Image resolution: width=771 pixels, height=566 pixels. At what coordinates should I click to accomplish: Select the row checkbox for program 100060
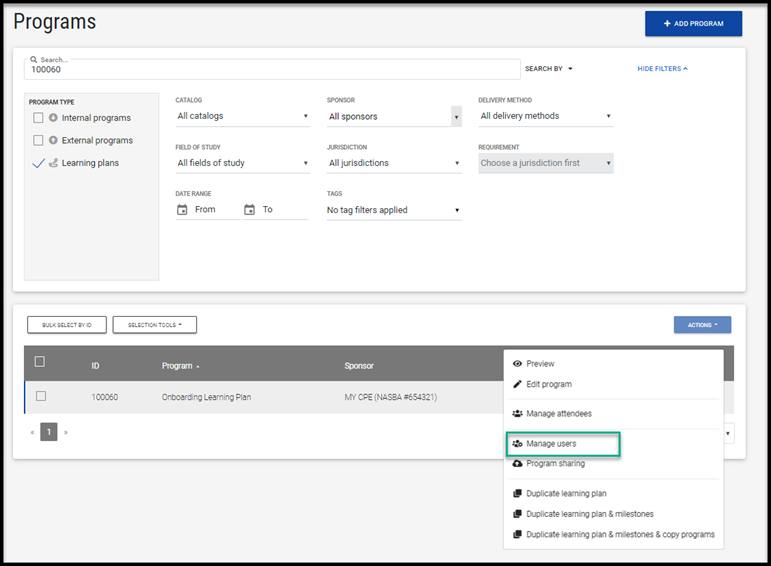pos(41,396)
